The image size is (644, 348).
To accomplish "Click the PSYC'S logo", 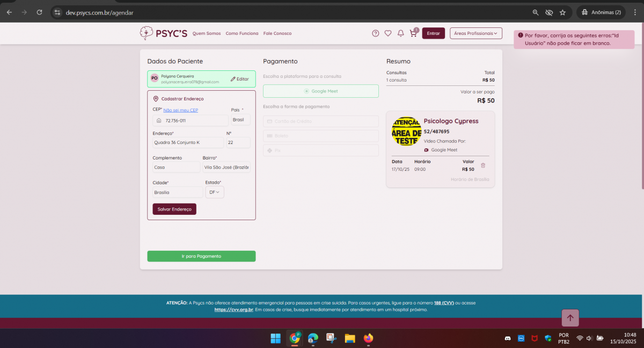I will point(164,33).
